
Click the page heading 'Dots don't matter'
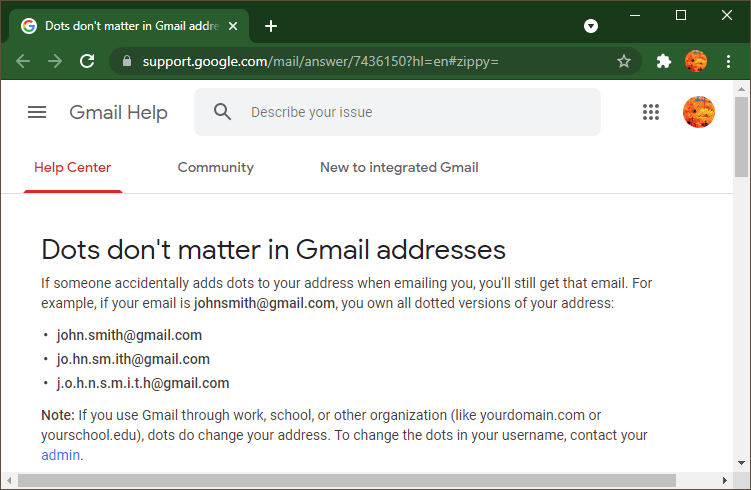(x=273, y=250)
